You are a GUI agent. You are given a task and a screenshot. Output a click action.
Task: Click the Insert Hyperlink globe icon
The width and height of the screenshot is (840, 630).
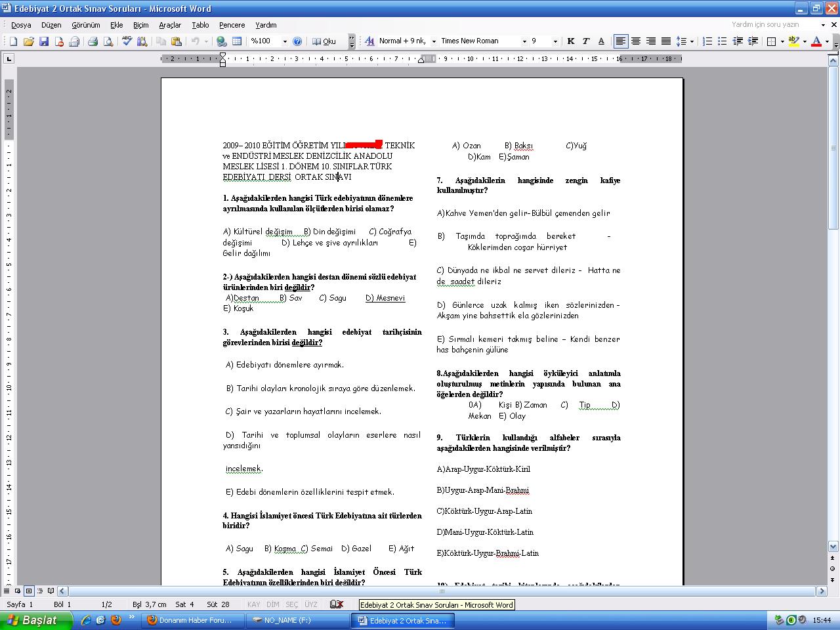221,41
